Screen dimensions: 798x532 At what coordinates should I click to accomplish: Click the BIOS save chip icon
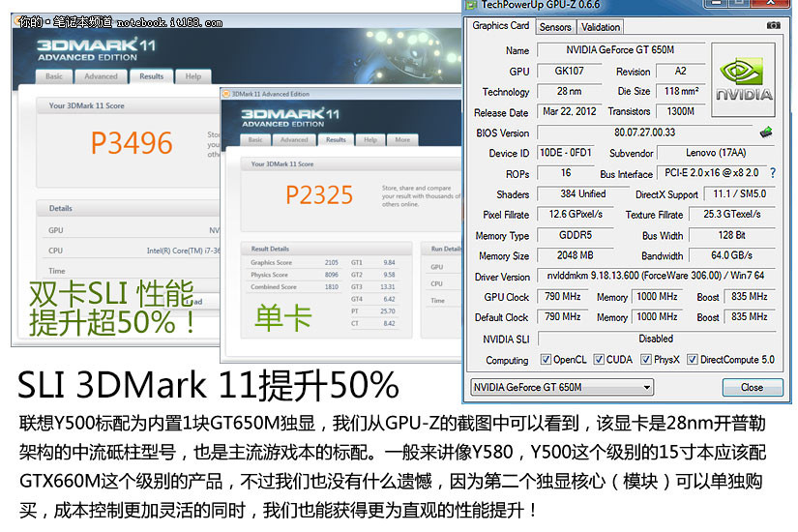766,132
